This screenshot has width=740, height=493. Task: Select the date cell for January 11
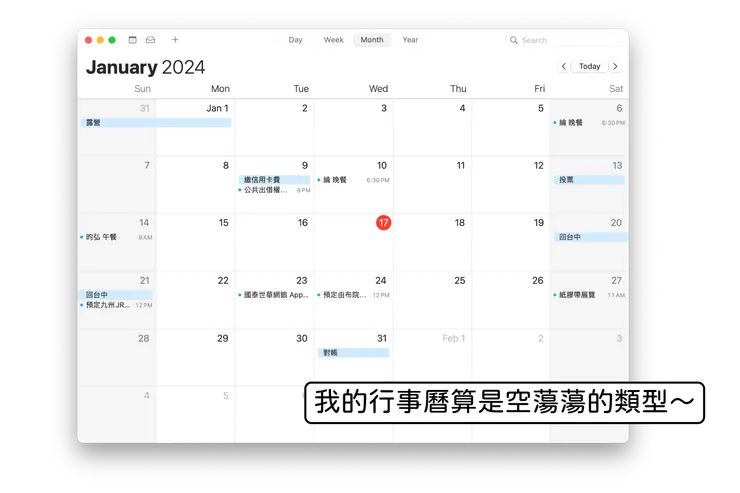click(432, 184)
